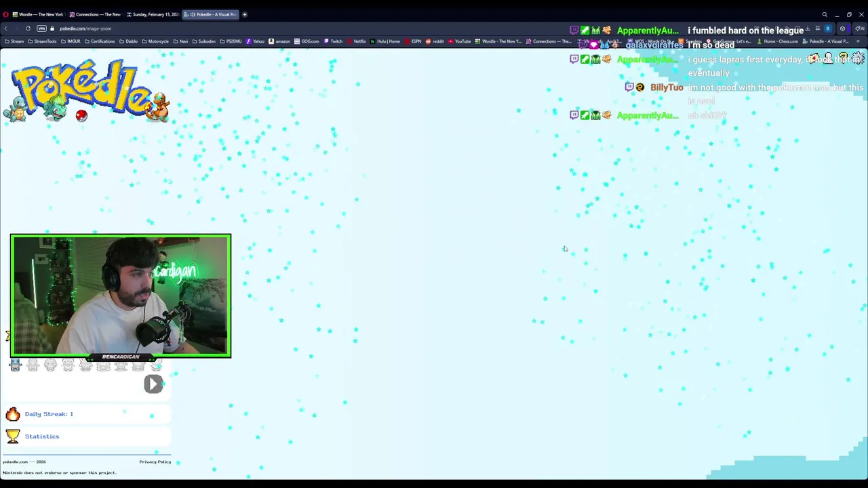The height and width of the screenshot is (488, 868).
Task: Go back to the previous page
Action: point(5,28)
